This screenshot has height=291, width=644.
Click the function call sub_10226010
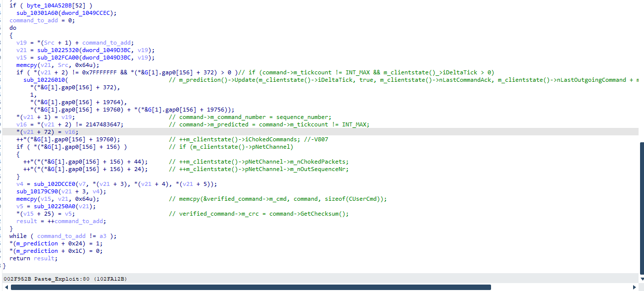[x=44, y=80]
